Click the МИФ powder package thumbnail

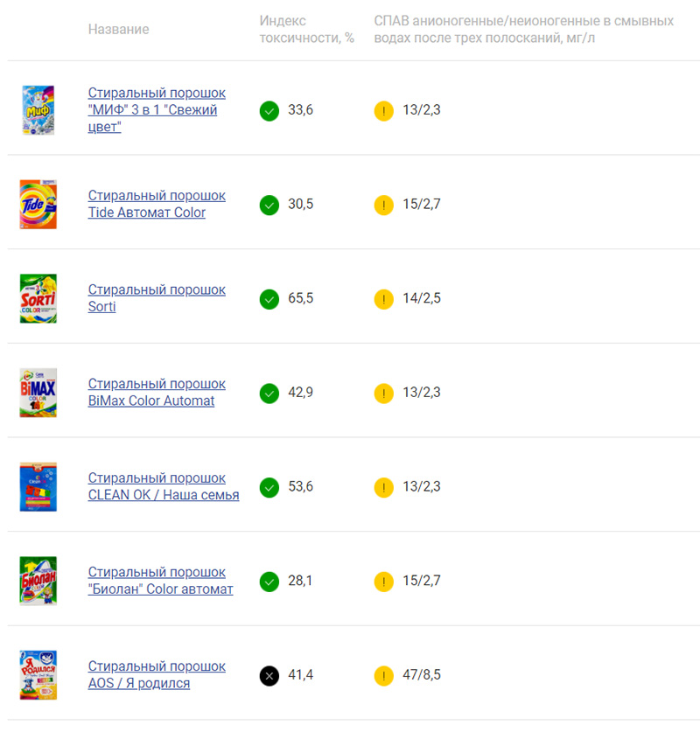(x=38, y=110)
